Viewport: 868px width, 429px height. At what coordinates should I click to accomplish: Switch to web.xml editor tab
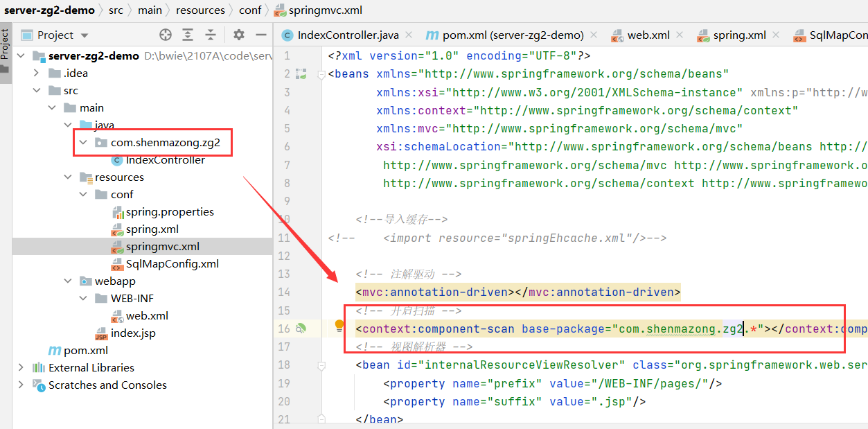[x=640, y=35]
